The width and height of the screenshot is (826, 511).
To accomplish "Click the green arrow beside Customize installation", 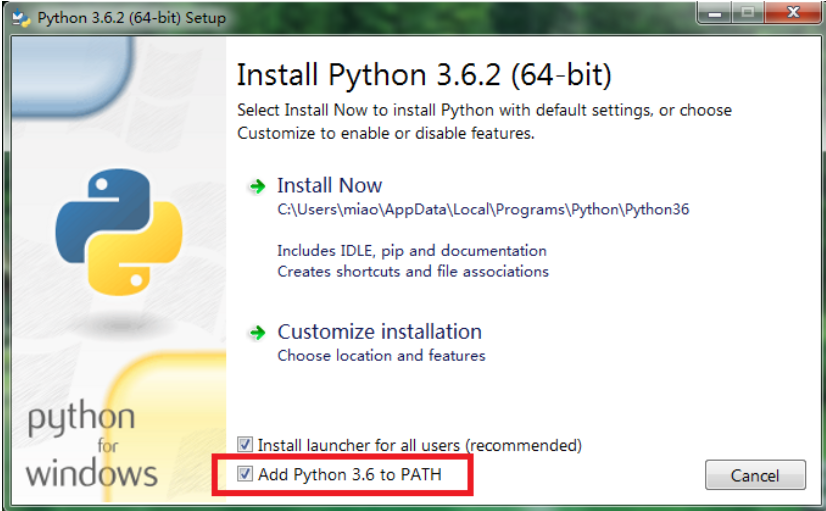I will pos(257,333).
